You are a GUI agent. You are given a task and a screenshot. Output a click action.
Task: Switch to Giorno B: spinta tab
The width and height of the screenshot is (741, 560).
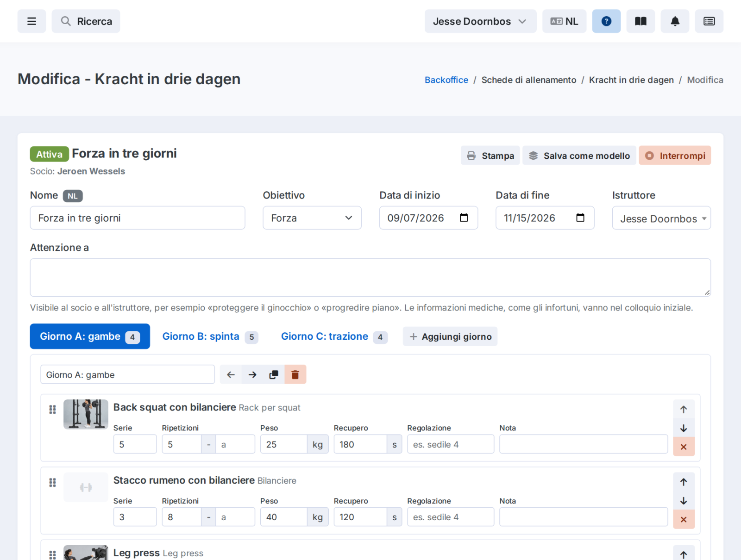[x=210, y=336]
